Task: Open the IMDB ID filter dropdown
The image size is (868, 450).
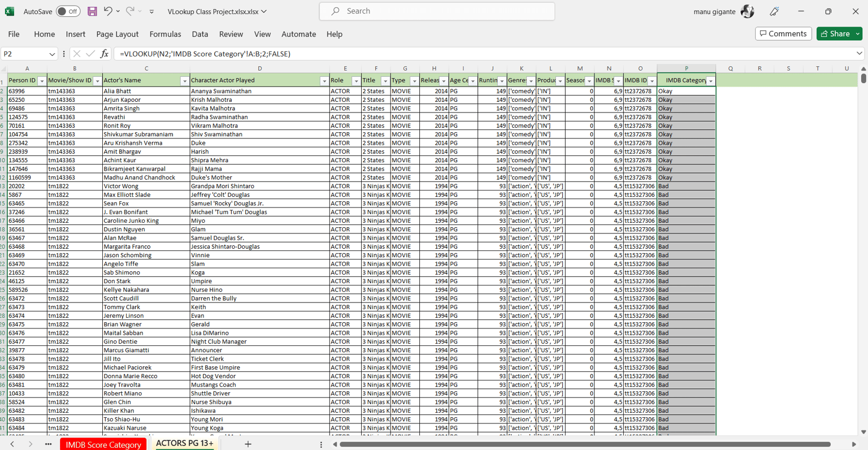Action: 652,81
